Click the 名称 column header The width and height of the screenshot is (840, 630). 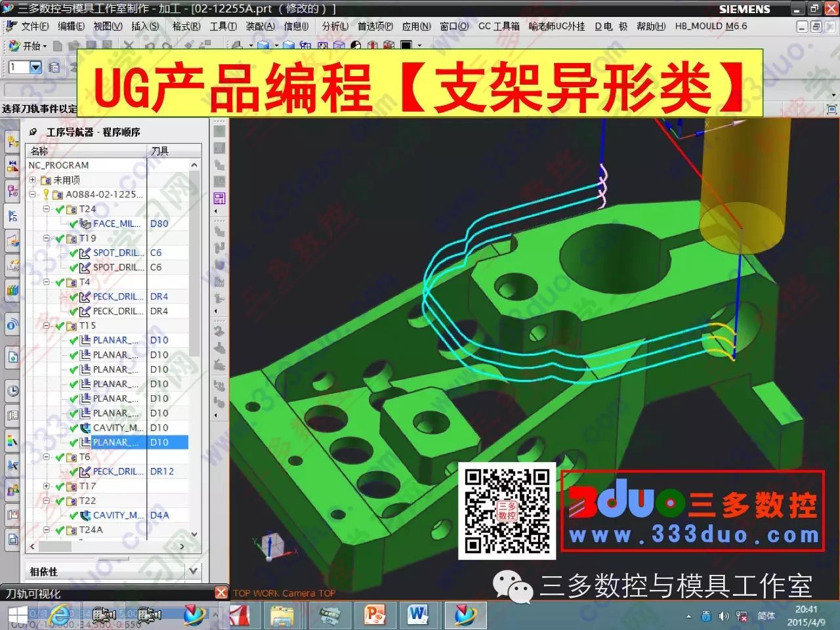87,150
